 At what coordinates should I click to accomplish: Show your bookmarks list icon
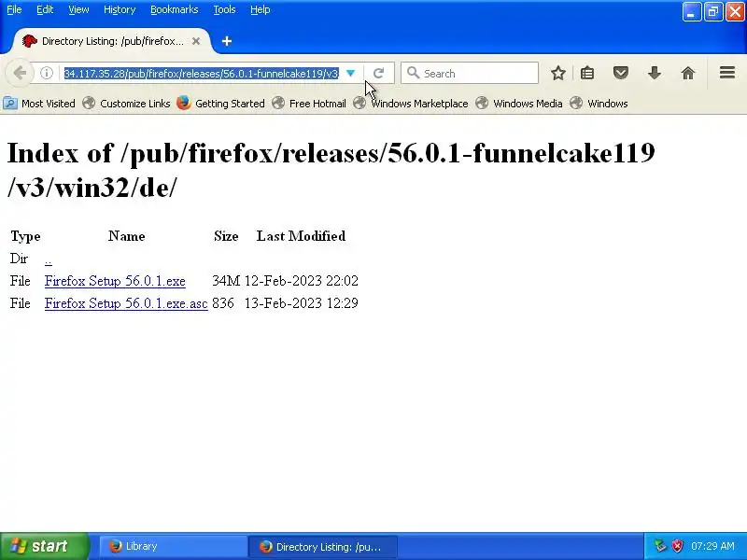click(x=587, y=74)
